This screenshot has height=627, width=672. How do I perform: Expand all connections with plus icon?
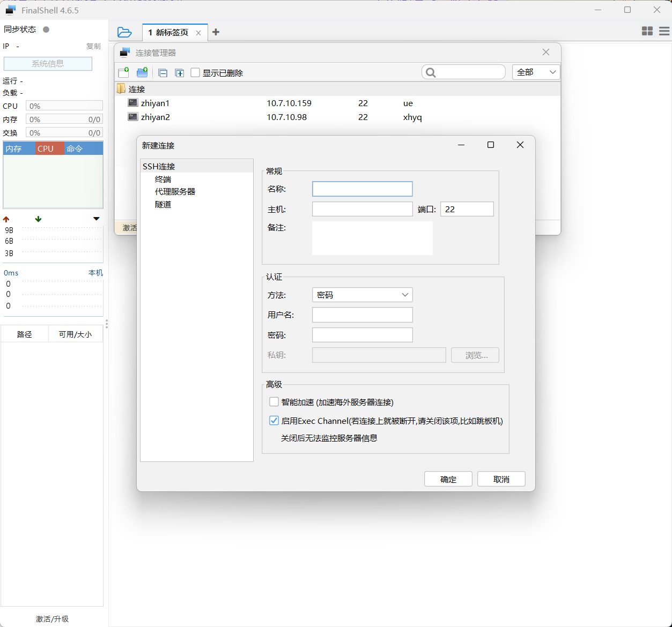(180, 73)
